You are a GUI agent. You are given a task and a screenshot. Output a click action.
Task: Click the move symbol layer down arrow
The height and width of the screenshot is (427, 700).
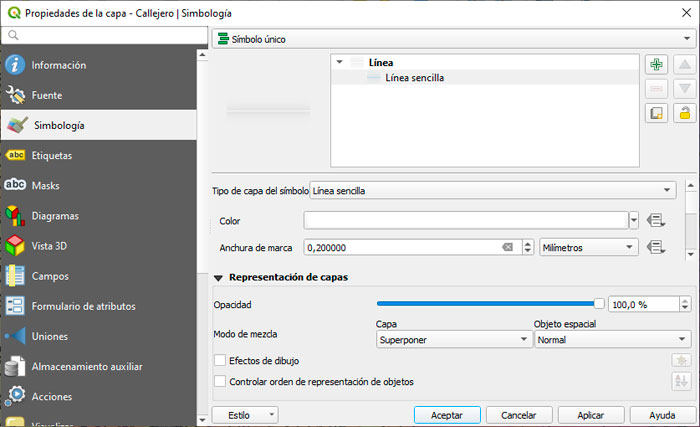[684, 89]
